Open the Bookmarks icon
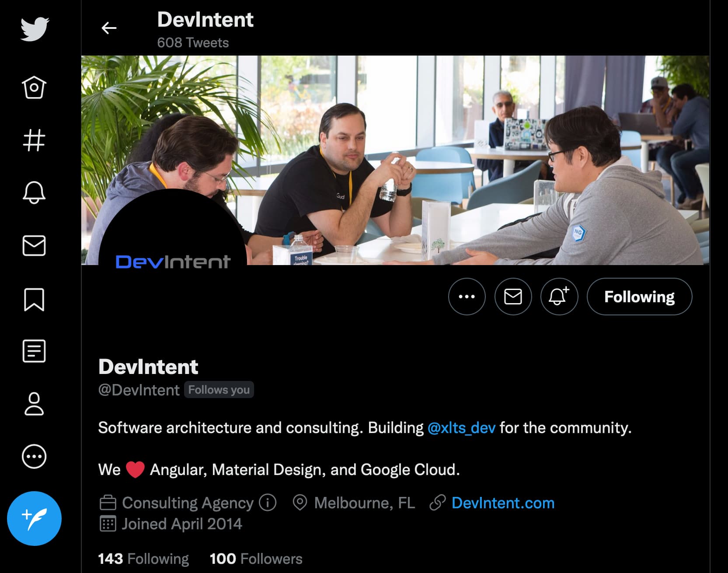728x573 pixels. [x=34, y=300]
